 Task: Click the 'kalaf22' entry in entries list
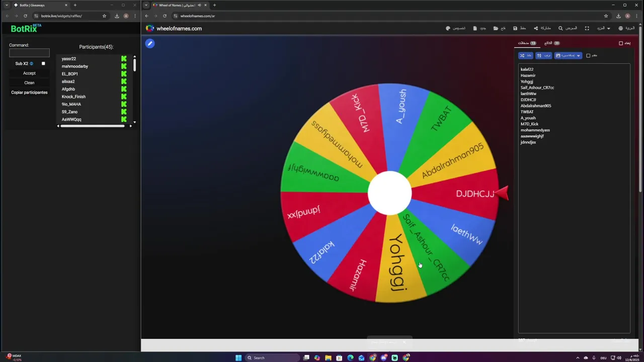(527, 69)
